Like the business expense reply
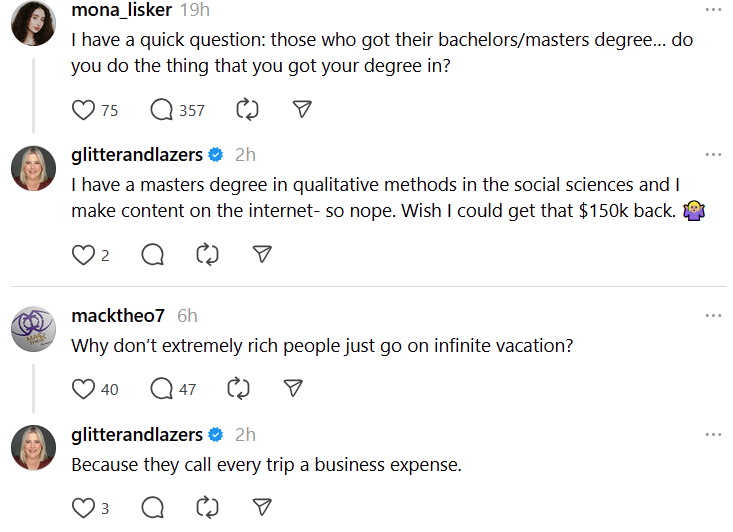Viewport: 733px width, 532px height. point(83,508)
